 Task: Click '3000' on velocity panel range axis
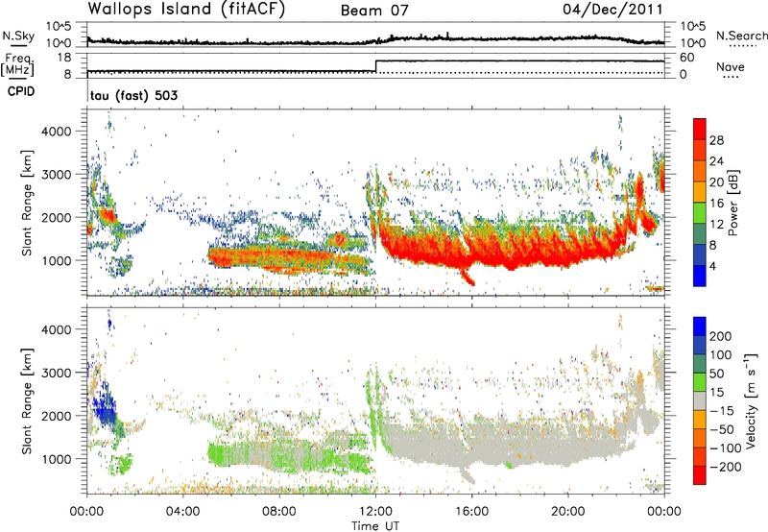click(57, 373)
